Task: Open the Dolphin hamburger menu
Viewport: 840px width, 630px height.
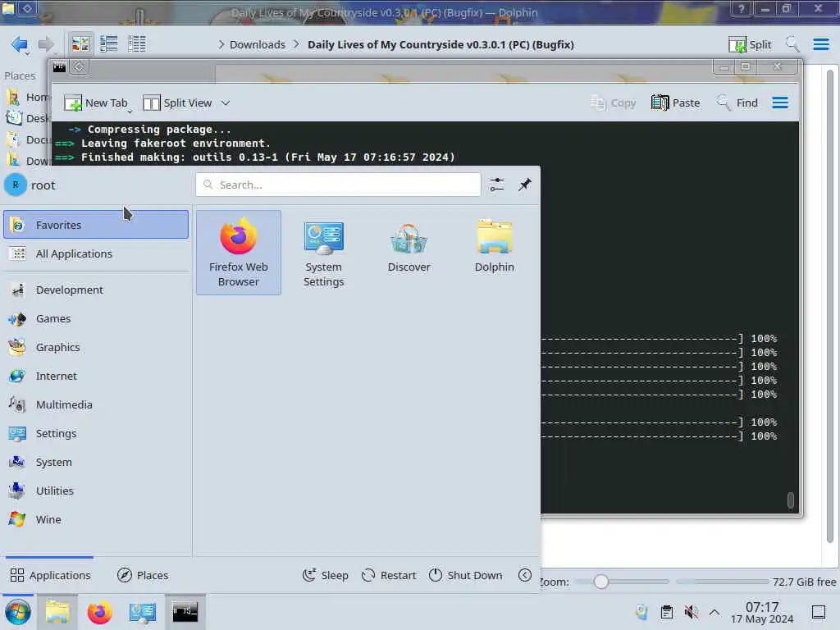Action: click(820, 44)
